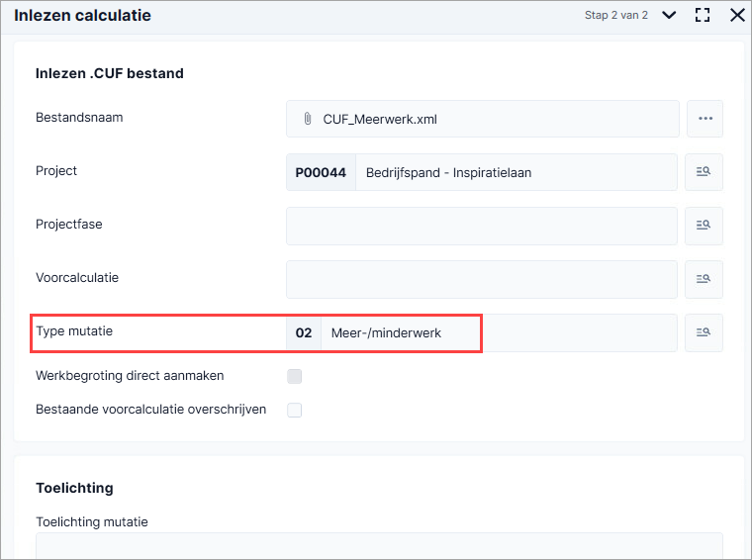Select the Voorcalculatie input field
This screenshot has height=560, width=752.
coord(482,280)
